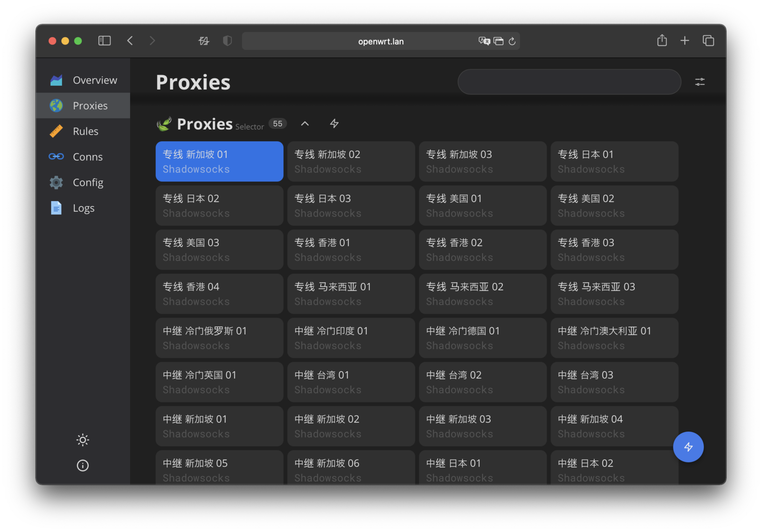The image size is (762, 532).
Task: Click the translate icon in address bar
Action: pos(484,41)
